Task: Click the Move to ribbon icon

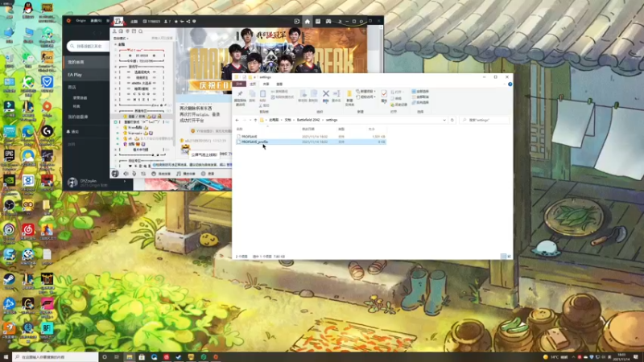Action: coord(303,95)
